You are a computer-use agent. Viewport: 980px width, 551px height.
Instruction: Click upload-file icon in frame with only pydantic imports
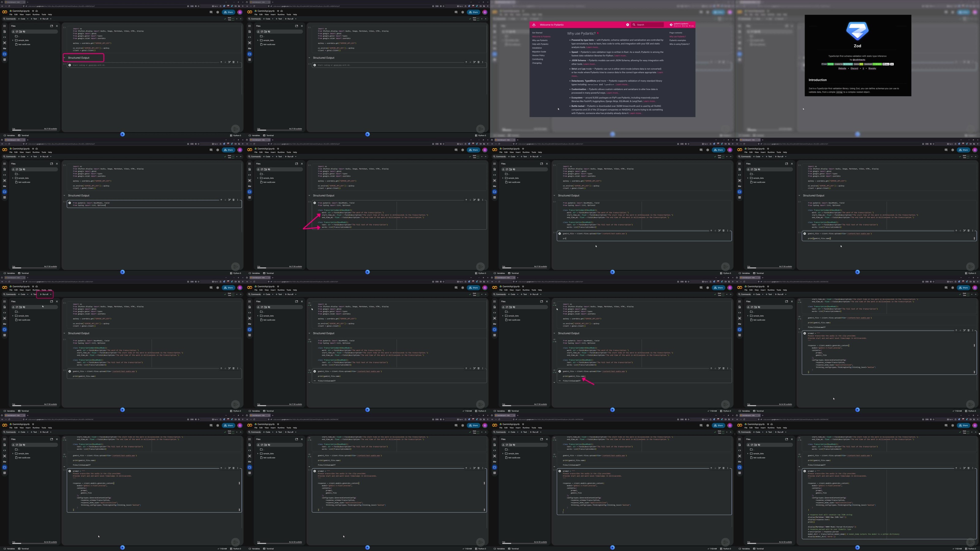13,170
